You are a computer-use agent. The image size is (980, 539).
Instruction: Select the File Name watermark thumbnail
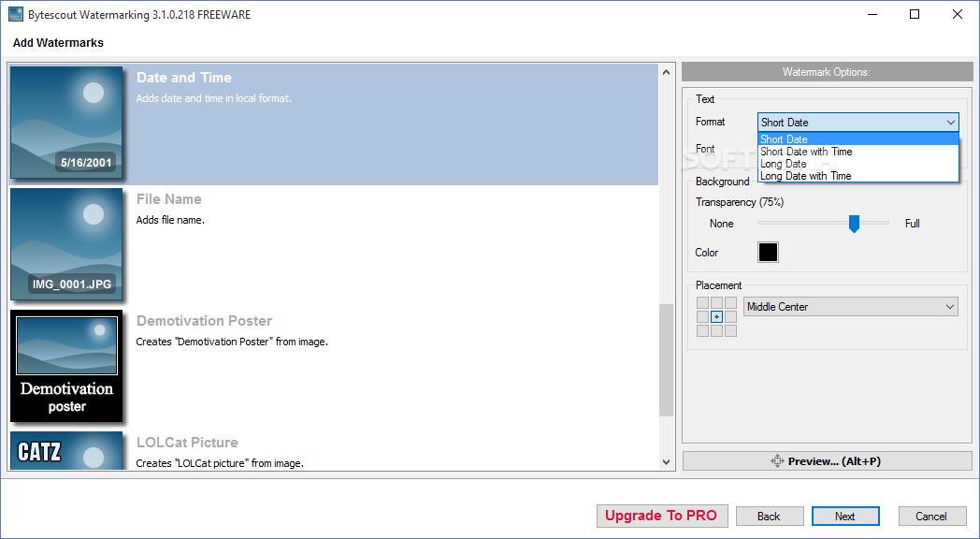point(66,244)
